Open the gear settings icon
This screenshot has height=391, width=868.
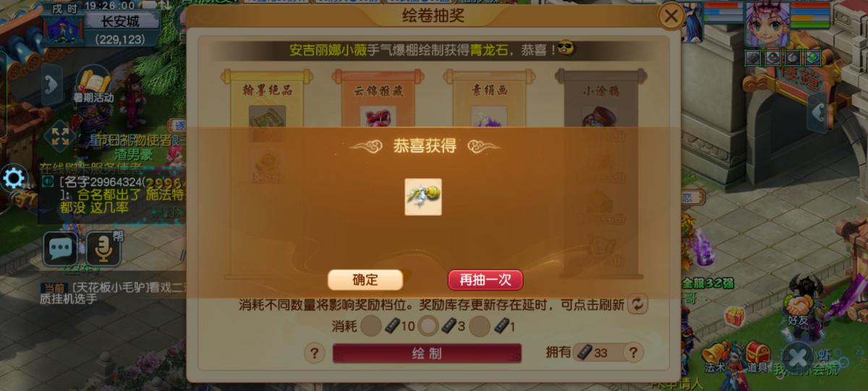[x=14, y=178]
